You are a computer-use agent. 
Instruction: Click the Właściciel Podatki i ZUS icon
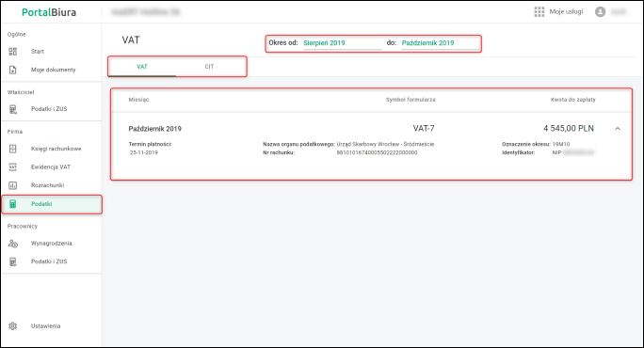coord(13,109)
